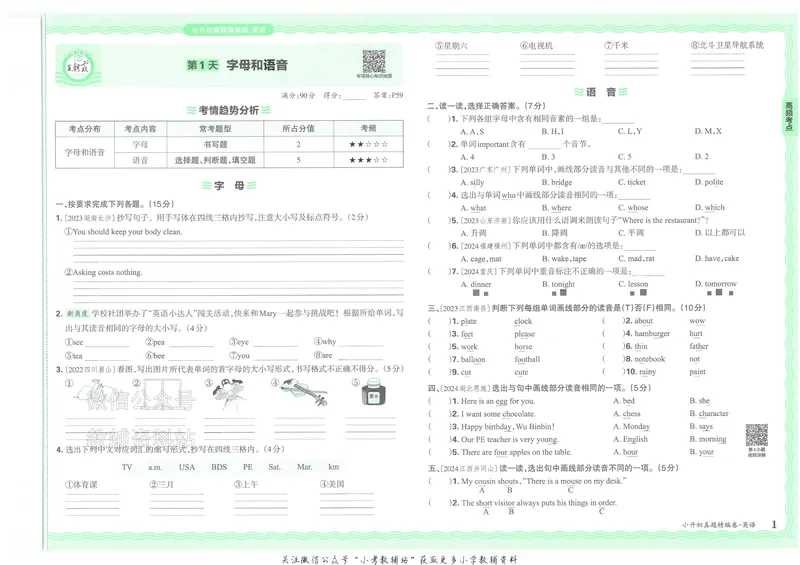Click the 选择题、判断题、填空题 table cell

[x=215, y=160]
